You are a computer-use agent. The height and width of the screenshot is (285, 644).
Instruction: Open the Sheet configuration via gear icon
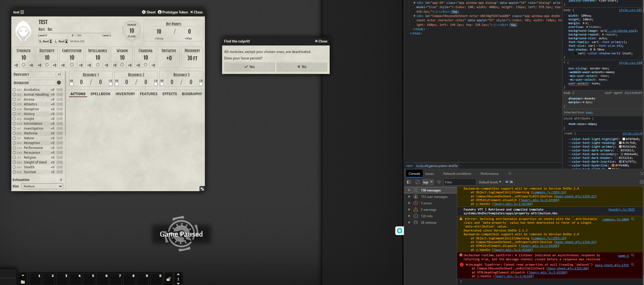click(x=144, y=12)
